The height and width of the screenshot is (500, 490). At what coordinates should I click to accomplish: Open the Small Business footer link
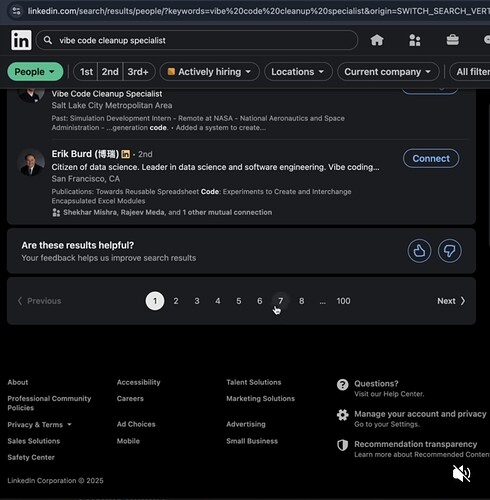pos(252,441)
